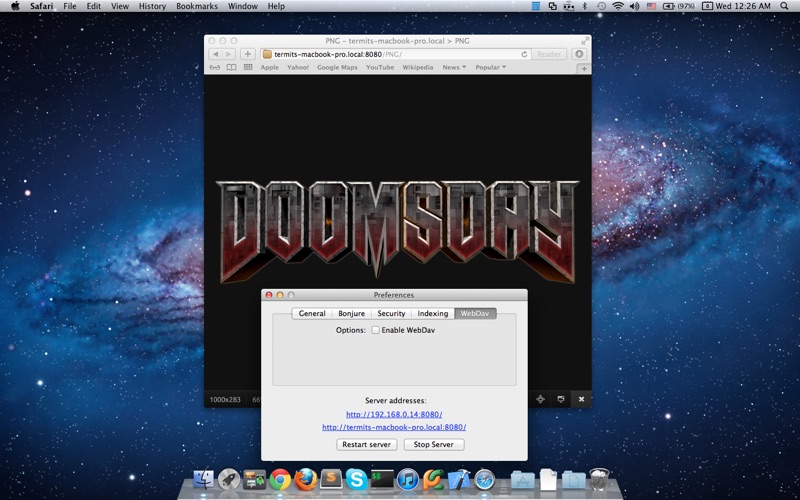
Task: Open Xcode from the Dock
Action: 459,480
